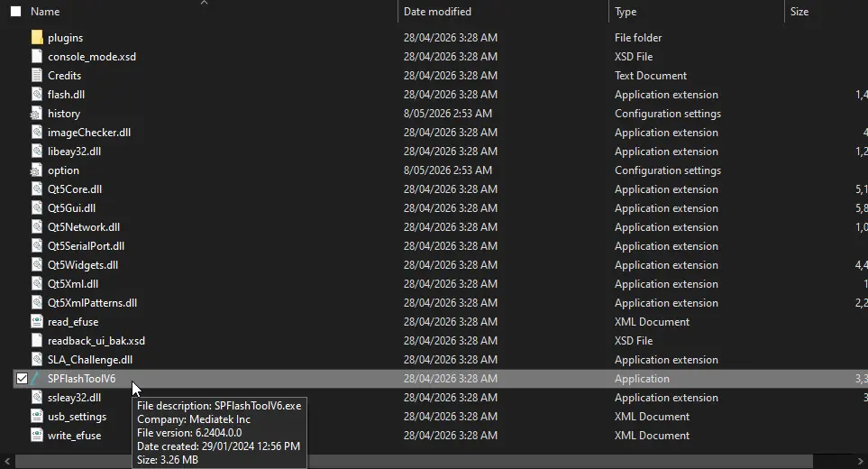Click the read_efuse XML document icon
868x469 pixels.
[37, 322]
